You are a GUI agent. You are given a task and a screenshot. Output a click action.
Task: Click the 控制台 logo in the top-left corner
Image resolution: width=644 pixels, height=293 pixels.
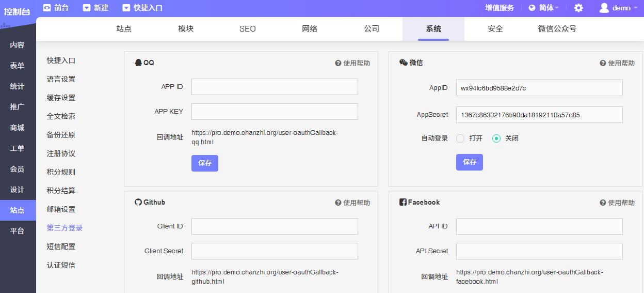(17, 11)
